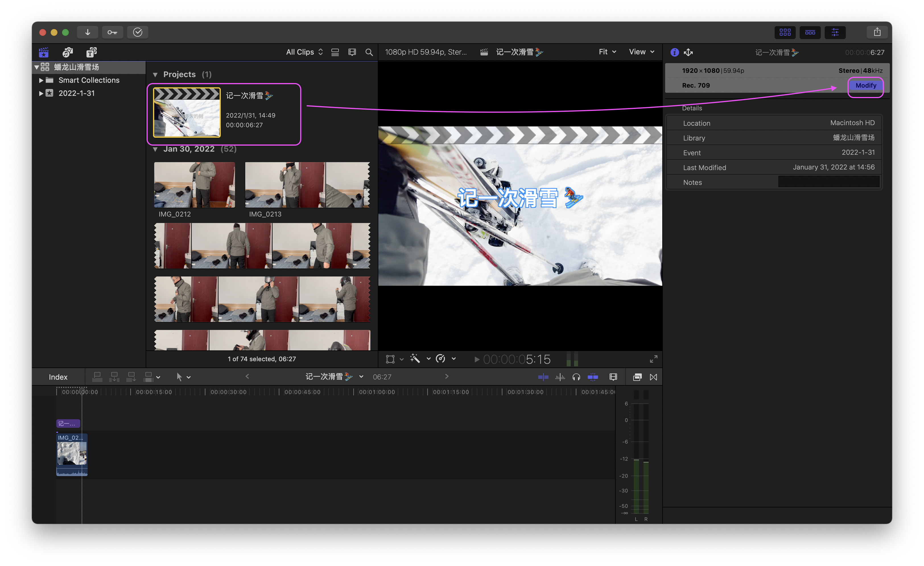Open Photos and Audio sidebar icon

point(67,52)
